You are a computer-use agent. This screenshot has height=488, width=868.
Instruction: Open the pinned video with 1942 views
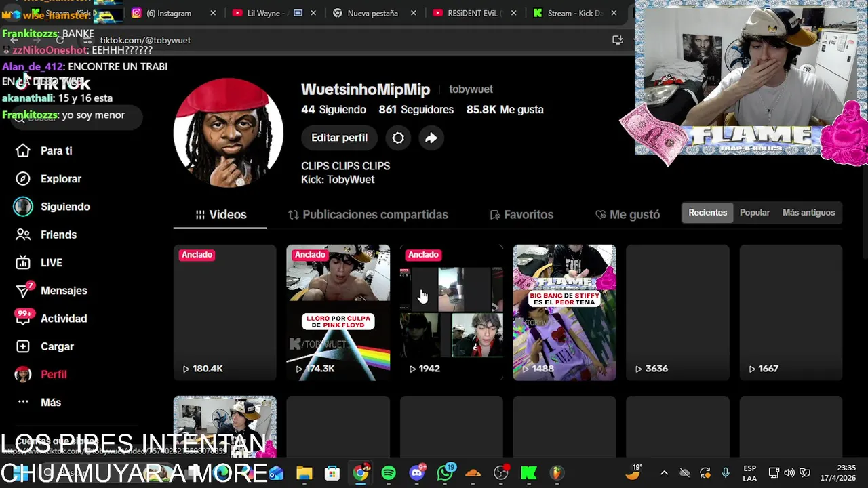(x=451, y=312)
